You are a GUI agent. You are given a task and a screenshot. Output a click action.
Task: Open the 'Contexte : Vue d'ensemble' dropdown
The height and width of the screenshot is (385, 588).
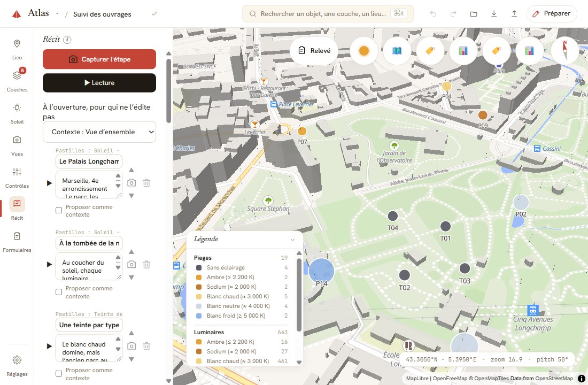click(99, 132)
